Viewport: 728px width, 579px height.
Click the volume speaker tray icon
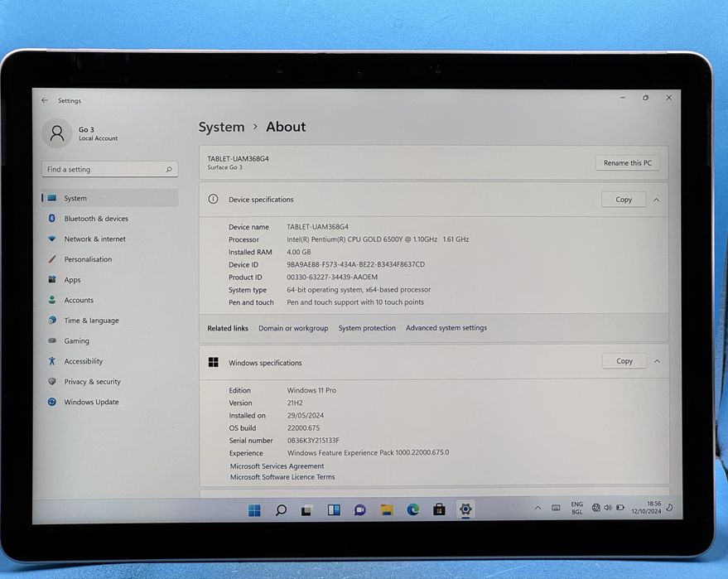click(x=608, y=508)
